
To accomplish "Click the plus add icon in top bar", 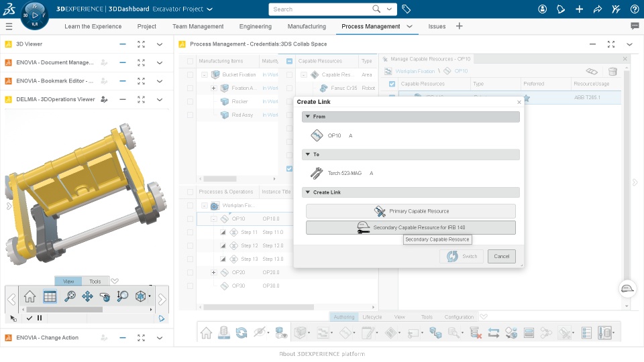I will (579, 9).
